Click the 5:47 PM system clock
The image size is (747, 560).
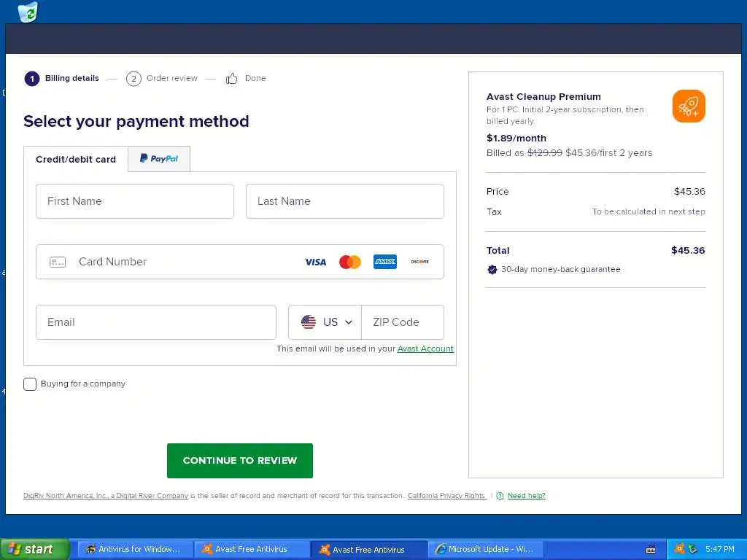pos(720,549)
